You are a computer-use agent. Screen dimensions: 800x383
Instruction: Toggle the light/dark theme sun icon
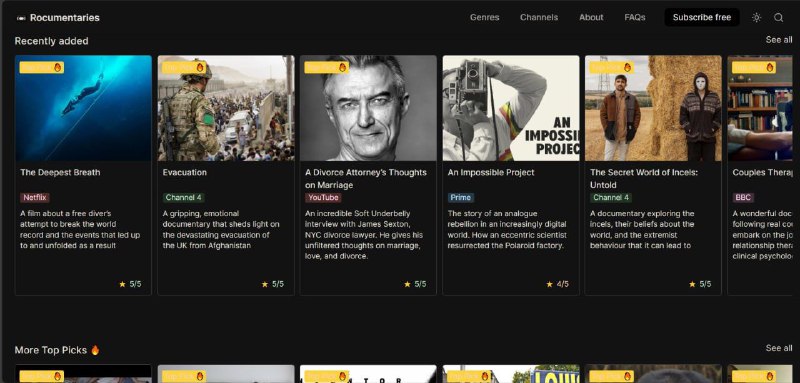756,17
